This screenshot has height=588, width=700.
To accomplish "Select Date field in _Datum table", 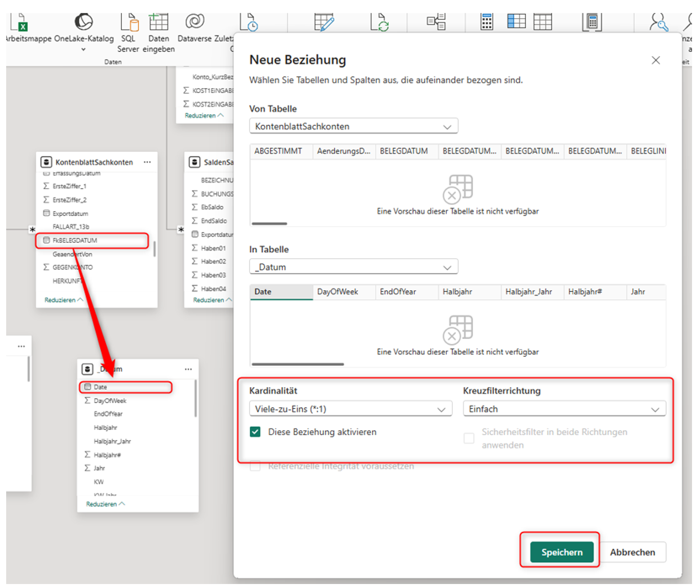I will coord(126,387).
